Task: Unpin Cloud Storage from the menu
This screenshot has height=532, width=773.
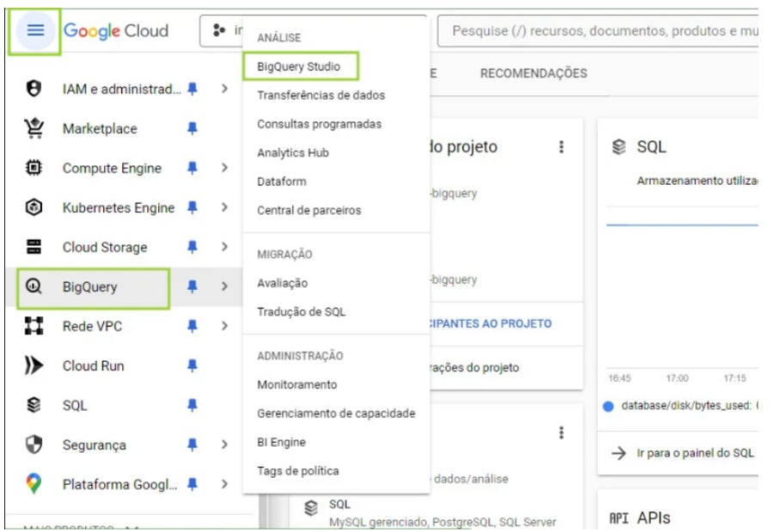Action: pyautogui.click(x=193, y=247)
